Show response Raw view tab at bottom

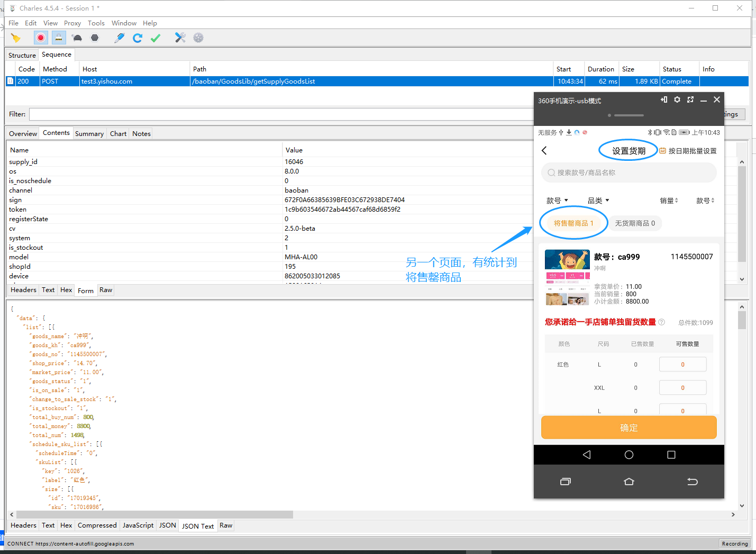click(x=226, y=525)
